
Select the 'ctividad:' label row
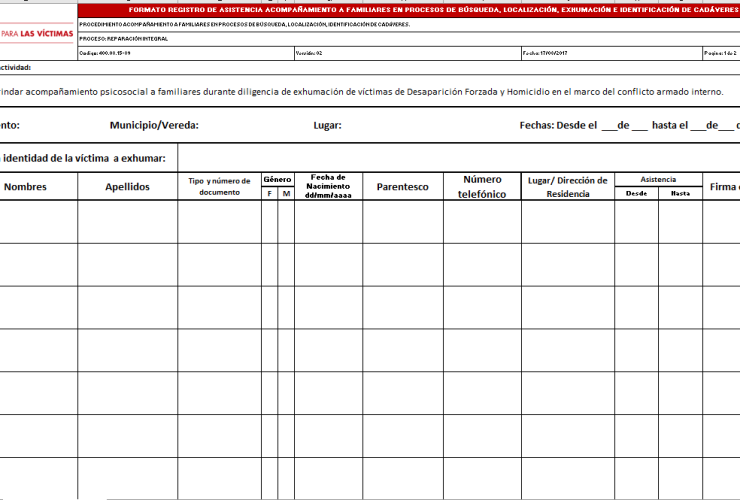coord(370,68)
